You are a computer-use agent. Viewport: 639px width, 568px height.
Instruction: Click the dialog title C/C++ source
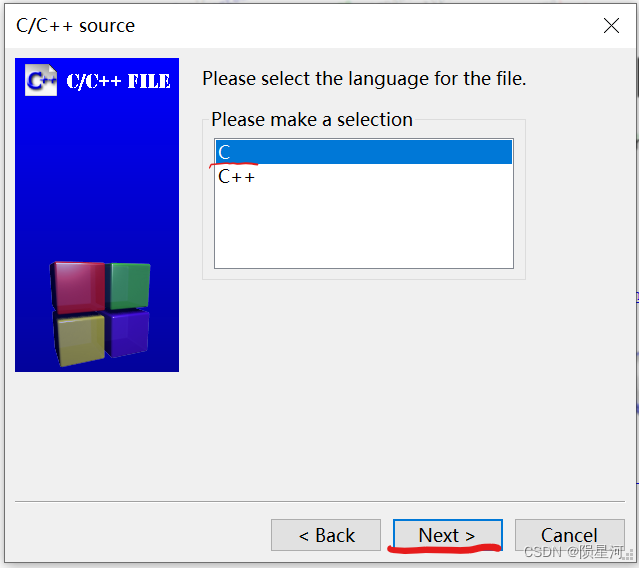tap(75, 26)
